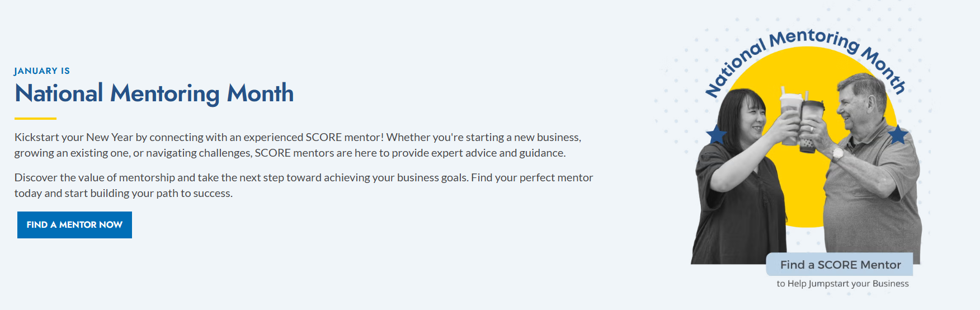The width and height of the screenshot is (980, 310).
Task: Click the light-colored drink cup with straw
Action: point(790,112)
